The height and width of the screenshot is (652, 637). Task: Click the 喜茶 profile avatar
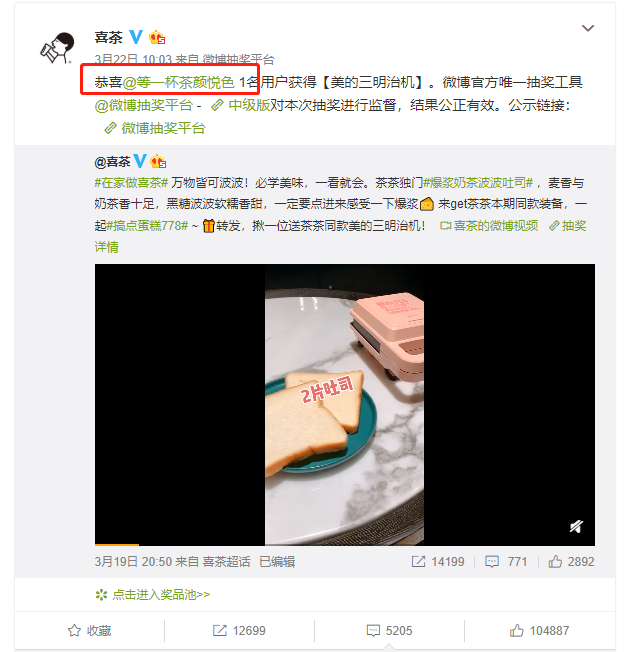click(57, 48)
